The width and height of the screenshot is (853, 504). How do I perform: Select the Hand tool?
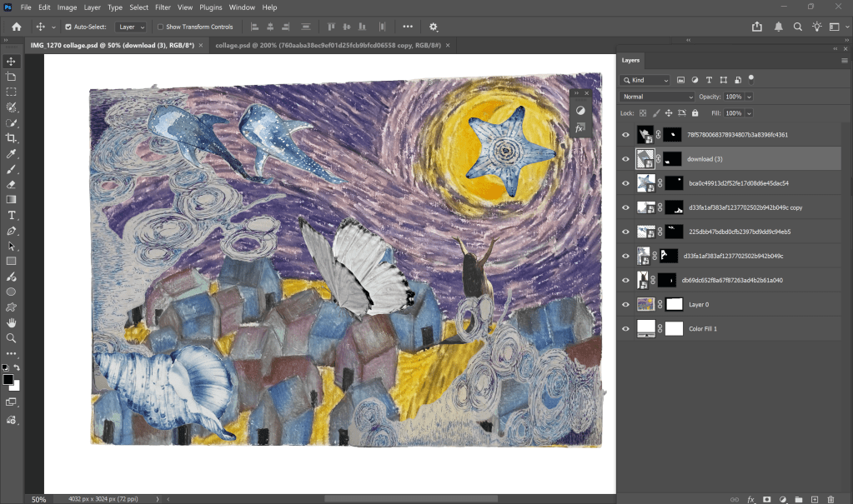point(11,323)
